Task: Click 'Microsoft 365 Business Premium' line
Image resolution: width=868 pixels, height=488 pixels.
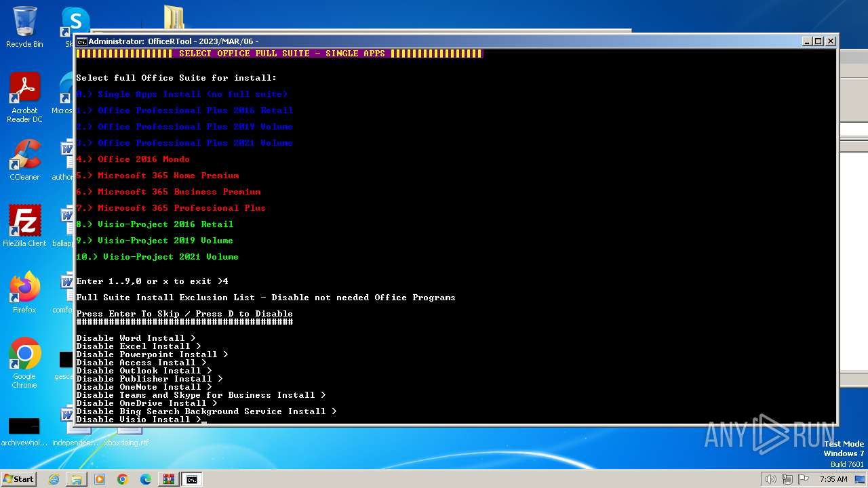Action: coord(168,192)
